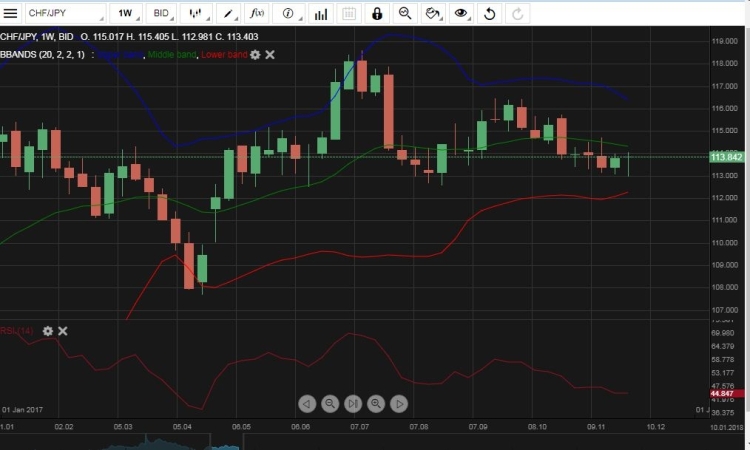The image size is (750, 450).
Task: Toggle the eye visibility icon
Action: point(461,14)
